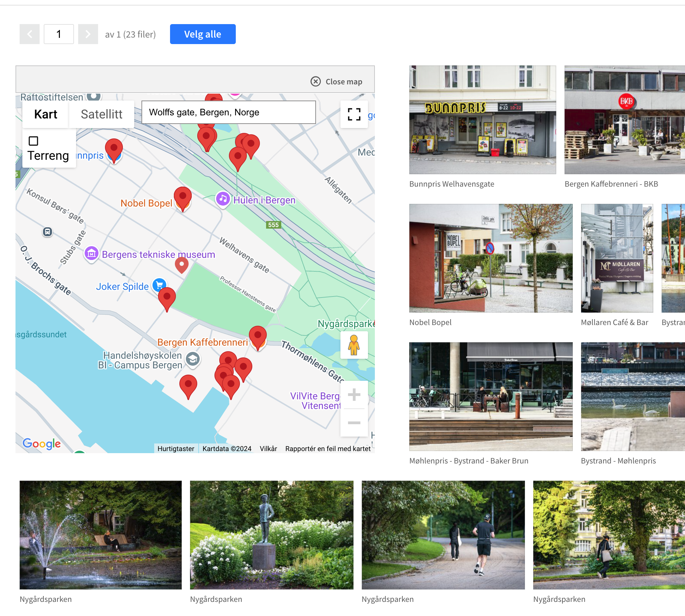Click the road 555 shield on map
Screen dimensions: 685x616
point(274,225)
